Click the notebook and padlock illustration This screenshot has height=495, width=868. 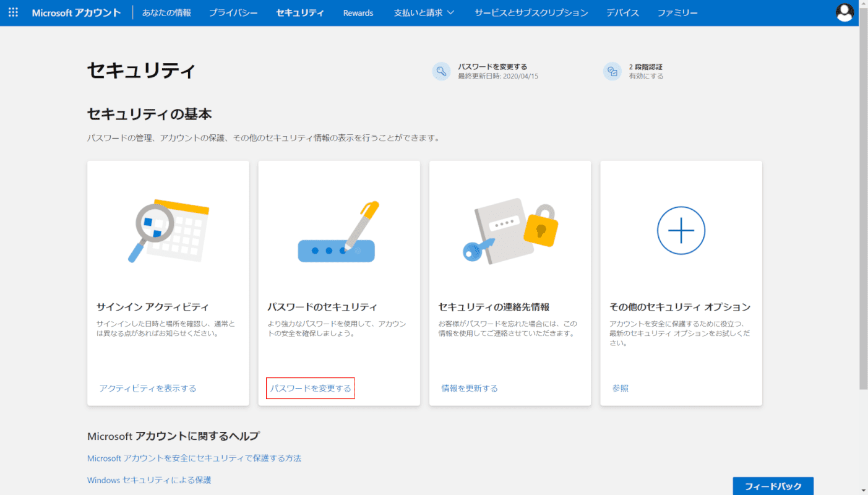click(x=510, y=231)
